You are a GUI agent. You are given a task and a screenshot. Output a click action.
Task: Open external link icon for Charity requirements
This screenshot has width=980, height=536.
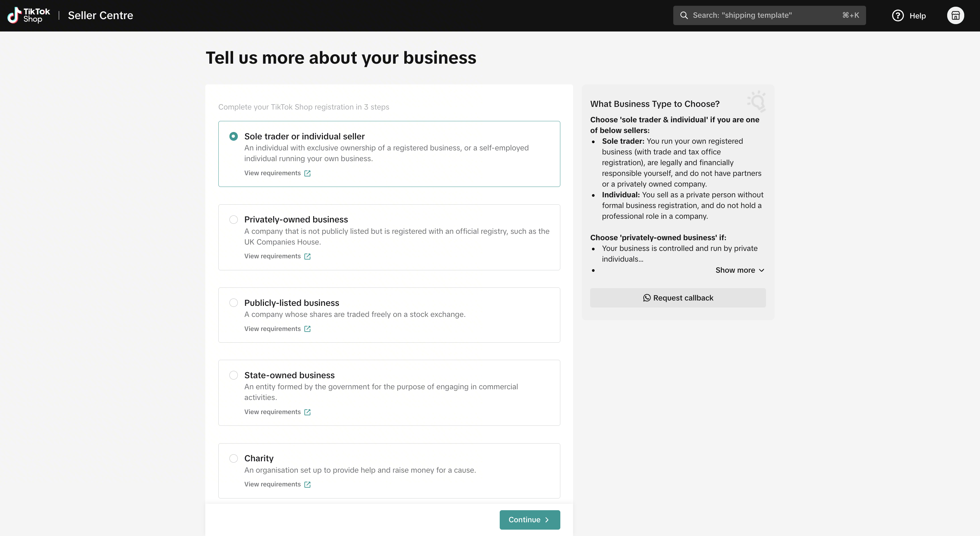point(307,485)
